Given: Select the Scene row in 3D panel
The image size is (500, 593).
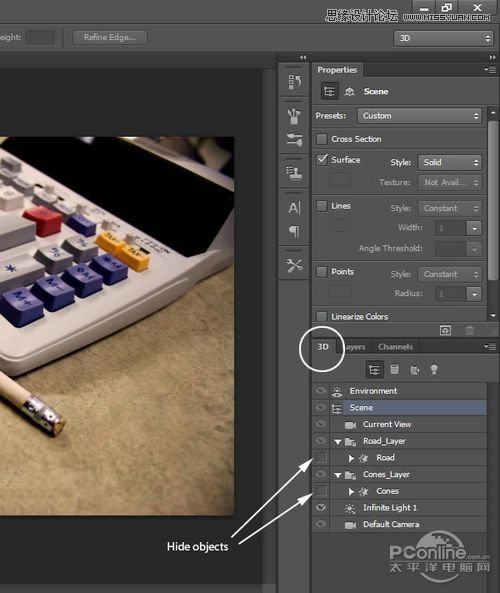Looking at the screenshot, I should [x=400, y=408].
